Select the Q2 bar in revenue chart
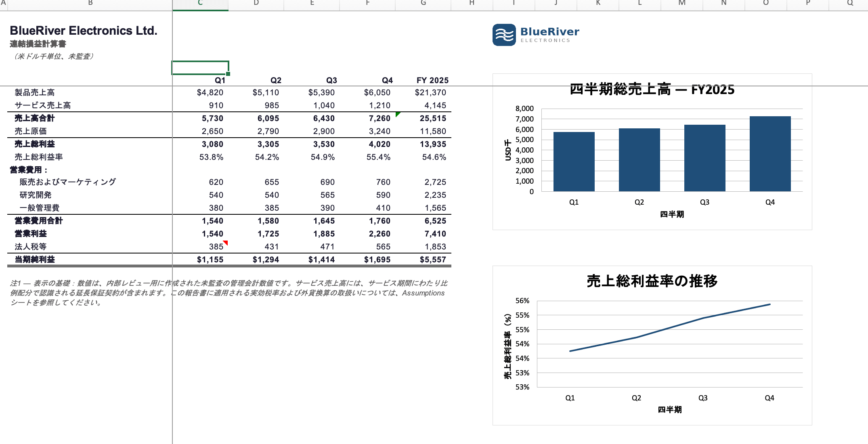 (x=639, y=160)
